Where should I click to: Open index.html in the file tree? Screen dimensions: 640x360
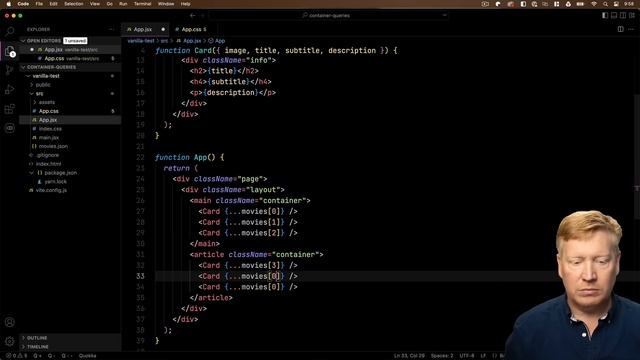click(x=48, y=164)
